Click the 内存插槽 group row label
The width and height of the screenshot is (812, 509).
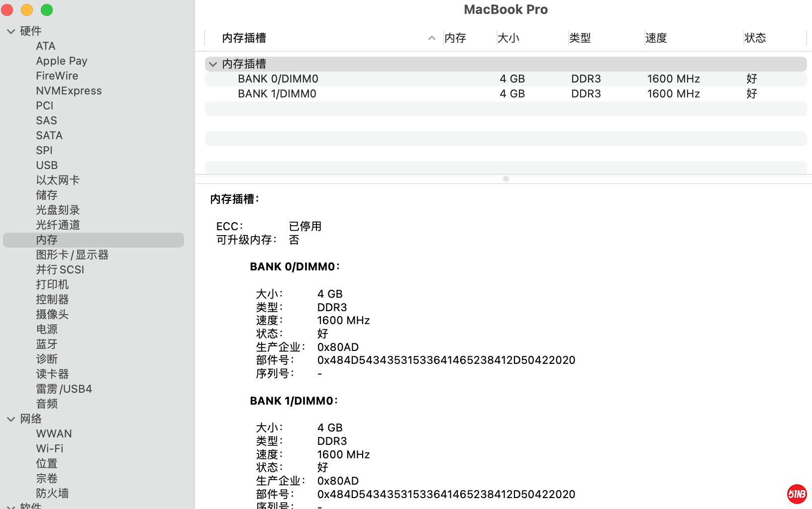click(244, 64)
